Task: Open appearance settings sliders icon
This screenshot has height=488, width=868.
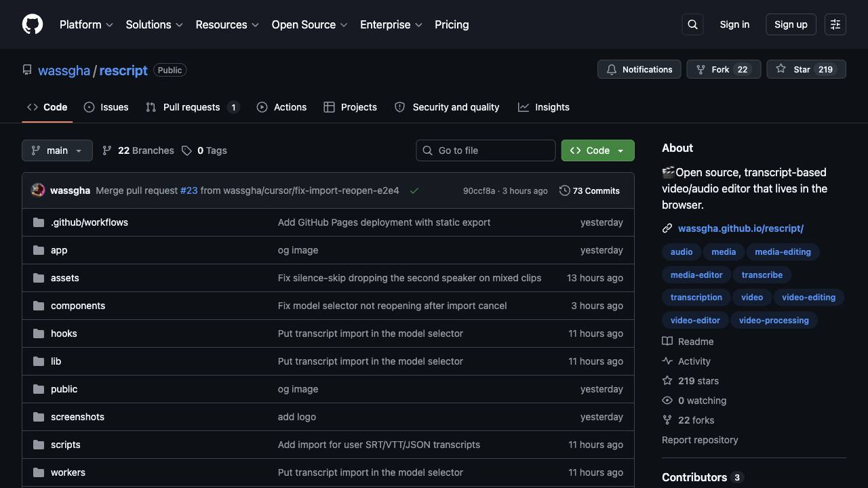Action: point(835,24)
